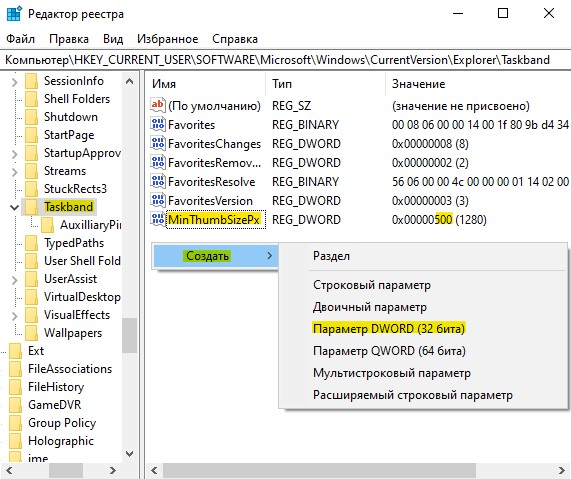Click the Taskband folder icon

tap(31, 207)
